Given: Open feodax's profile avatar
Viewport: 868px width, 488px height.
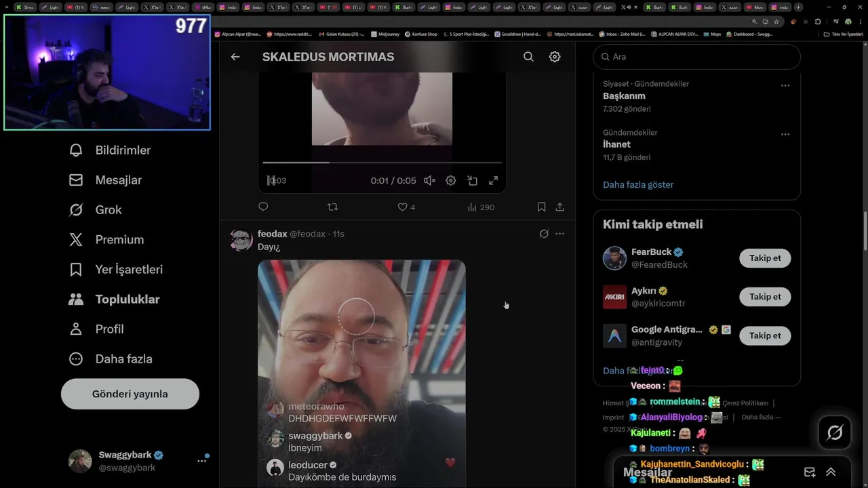Looking at the screenshot, I should click(241, 240).
